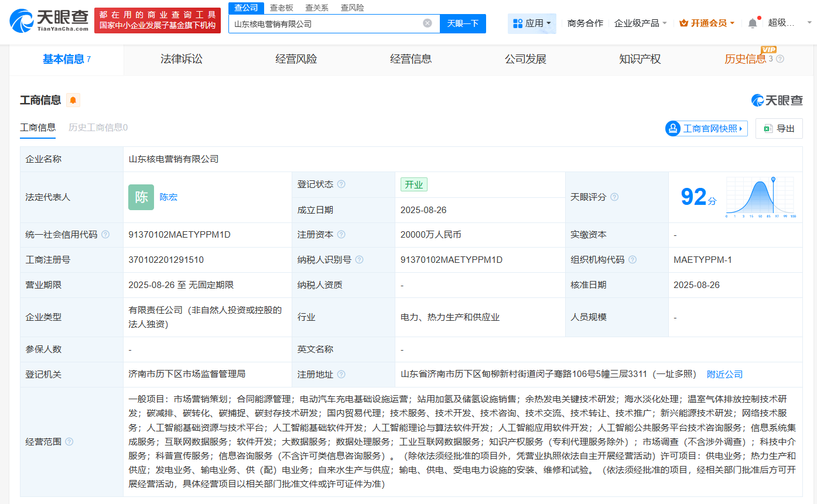Click the stamp icon in 工商官网快照 button
This screenshot has width=817, height=504.
(671, 128)
